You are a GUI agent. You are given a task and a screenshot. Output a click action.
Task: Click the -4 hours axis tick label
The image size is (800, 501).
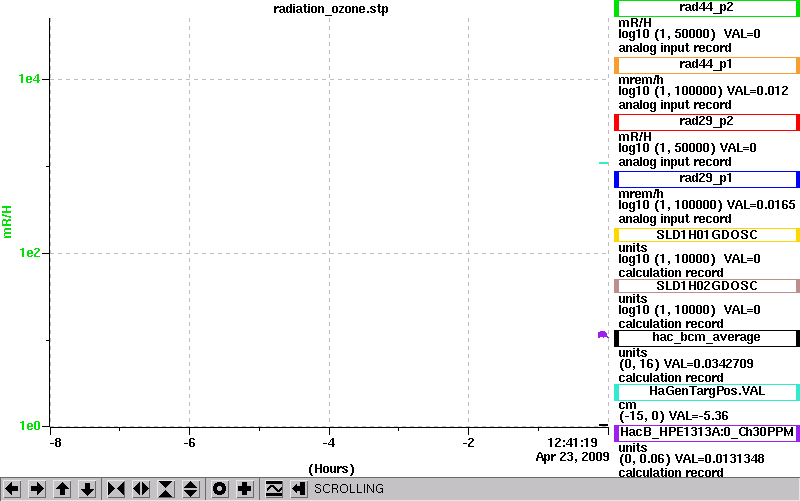pyautogui.click(x=329, y=442)
